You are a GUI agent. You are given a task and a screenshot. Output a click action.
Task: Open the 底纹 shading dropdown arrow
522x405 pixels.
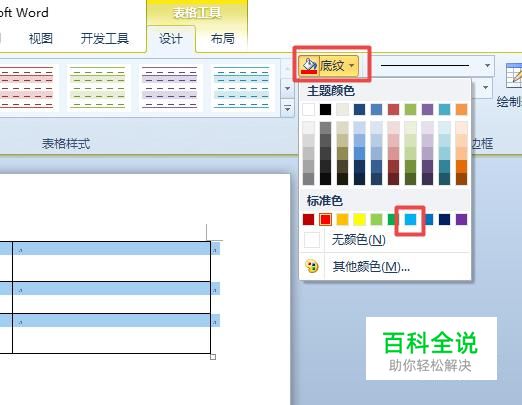pyautogui.click(x=352, y=66)
